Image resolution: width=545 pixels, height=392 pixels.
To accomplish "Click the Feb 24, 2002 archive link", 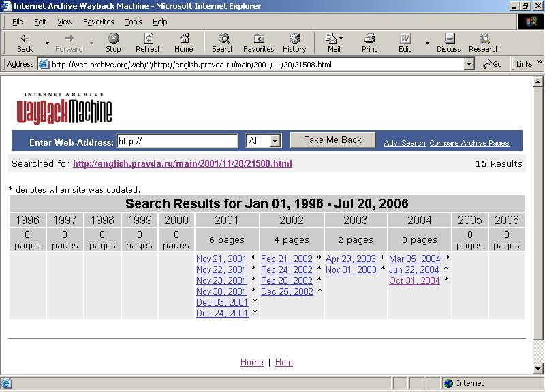I will coord(287,269).
